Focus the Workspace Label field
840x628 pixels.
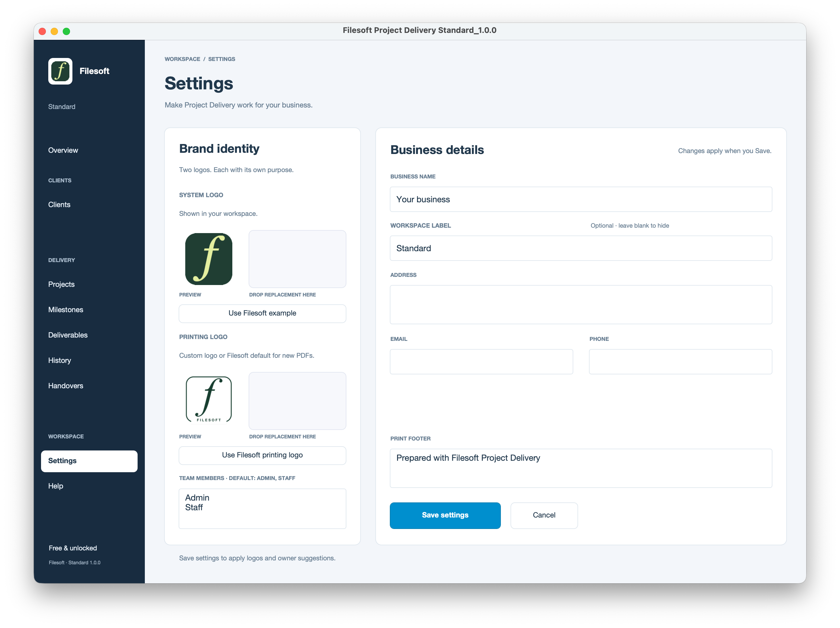[581, 248]
